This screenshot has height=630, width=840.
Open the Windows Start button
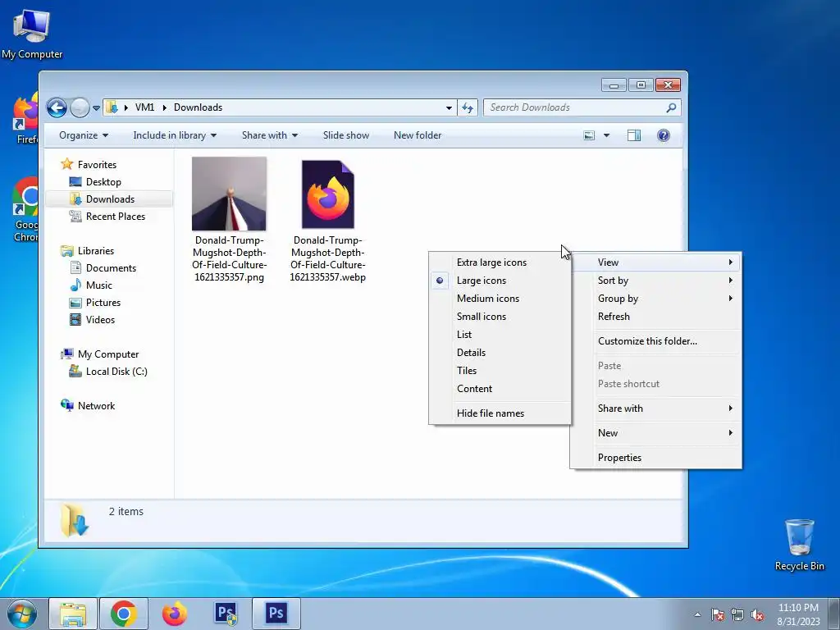22,614
